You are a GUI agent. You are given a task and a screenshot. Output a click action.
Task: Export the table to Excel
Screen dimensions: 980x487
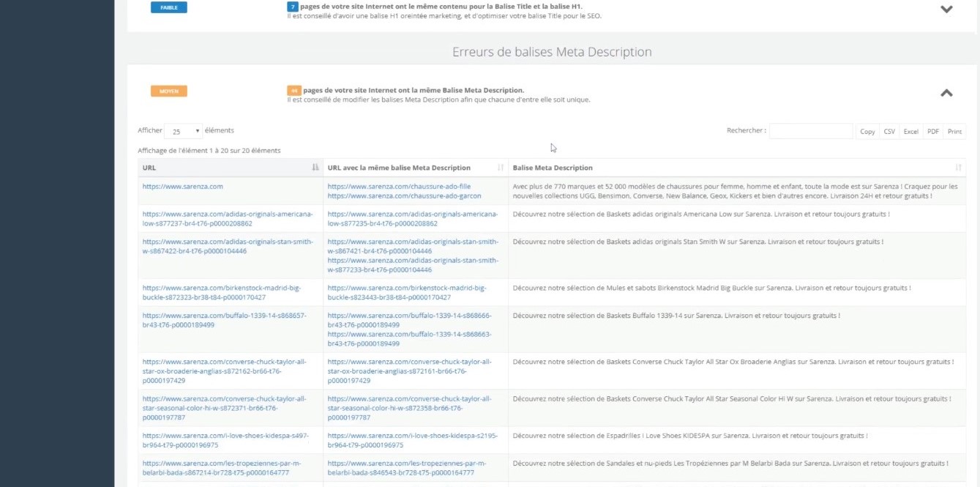[x=910, y=131]
